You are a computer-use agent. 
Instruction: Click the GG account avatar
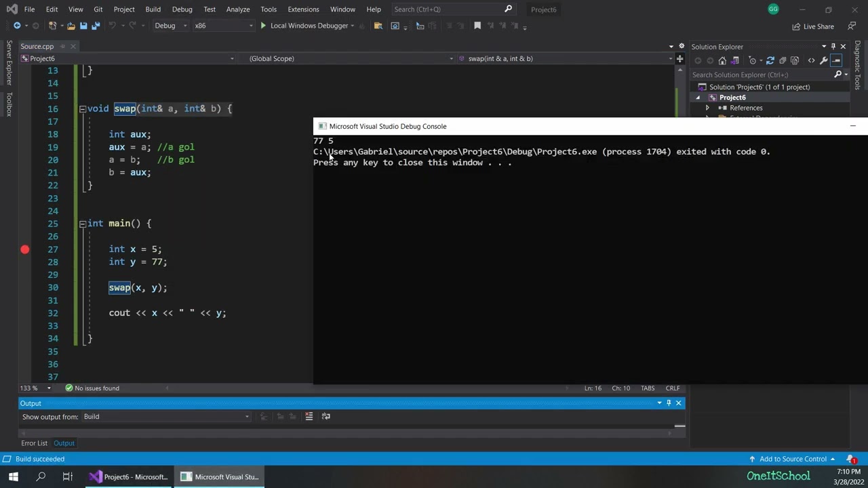tap(773, 9)
